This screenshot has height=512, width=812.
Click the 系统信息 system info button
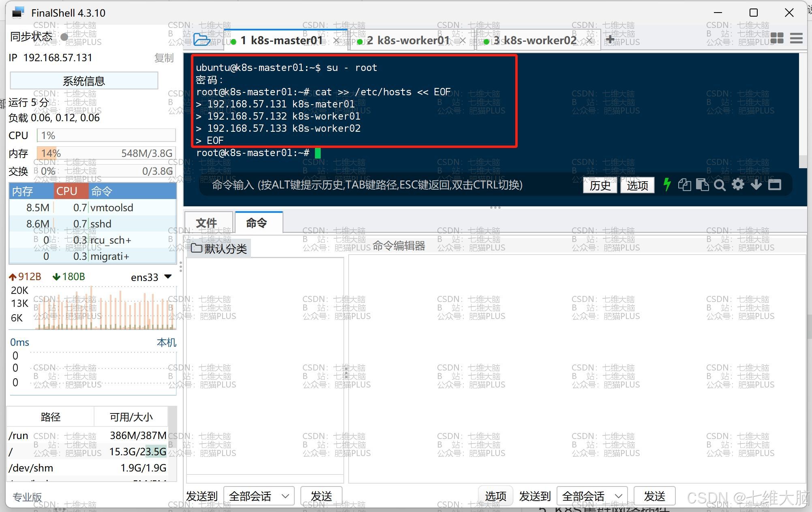(x=84, y=81)
